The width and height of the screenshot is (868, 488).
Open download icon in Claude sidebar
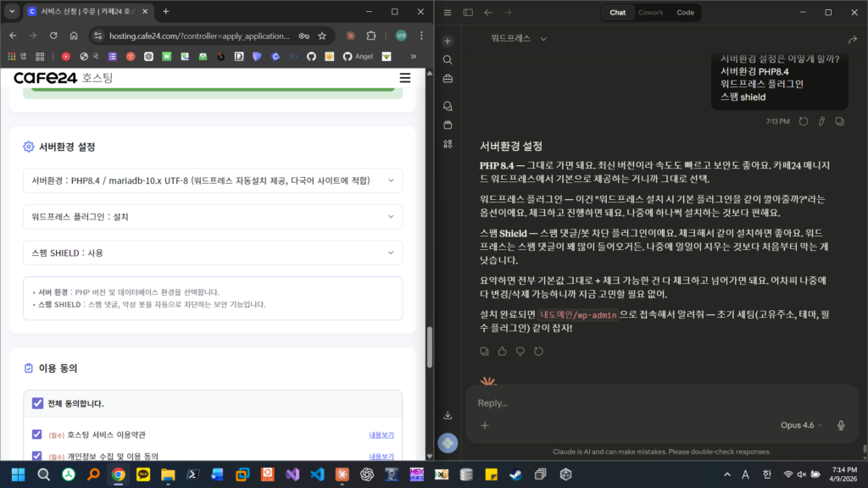pyautogui.click(x=448, y=415)
